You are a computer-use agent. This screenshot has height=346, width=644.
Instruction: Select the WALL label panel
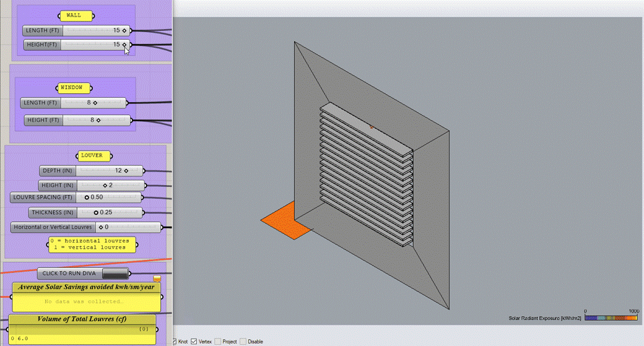click(76, 15)
